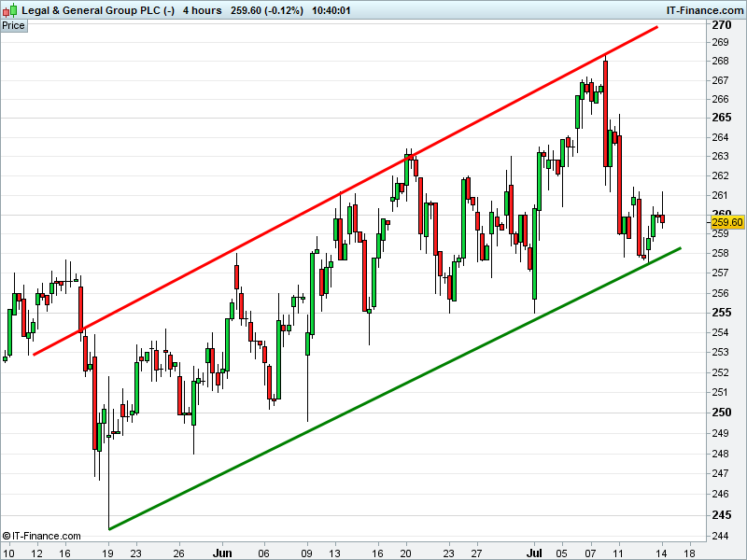Click the 12 date label on time axis
Viewport: 747px width, 560px height.
pyautogui.click(x=36, y=553)
